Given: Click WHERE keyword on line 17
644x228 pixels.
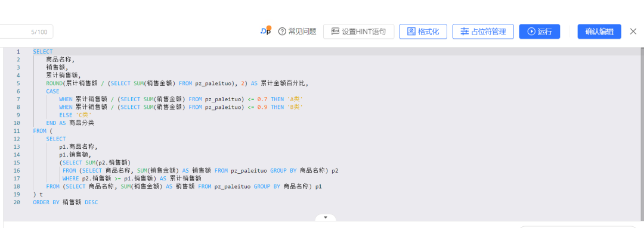Looking at the screenshot, I should coord(70,179).
